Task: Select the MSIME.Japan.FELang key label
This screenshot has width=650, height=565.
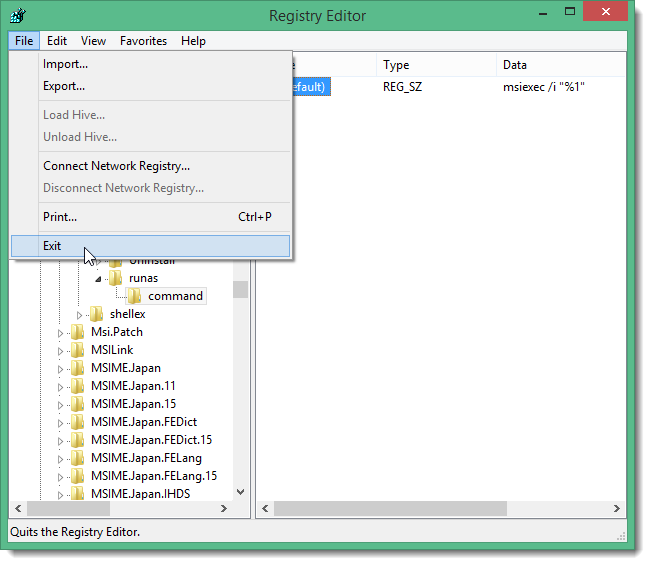Action: click(146, 458)
